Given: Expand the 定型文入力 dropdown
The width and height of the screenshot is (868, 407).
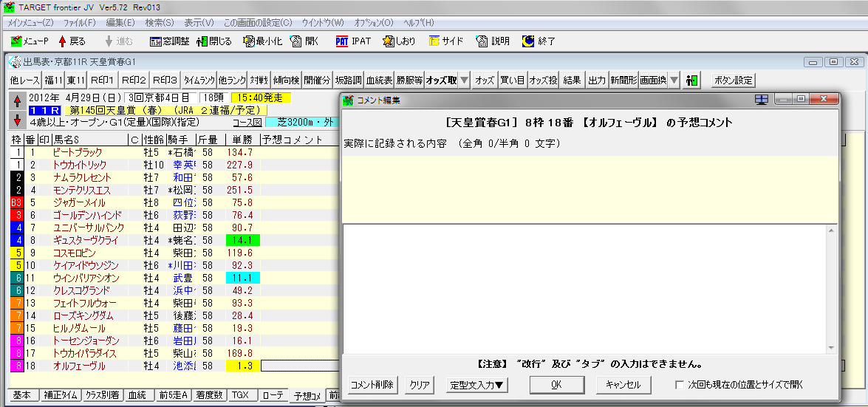Looking at the screenshot, I should coord(478,385).
